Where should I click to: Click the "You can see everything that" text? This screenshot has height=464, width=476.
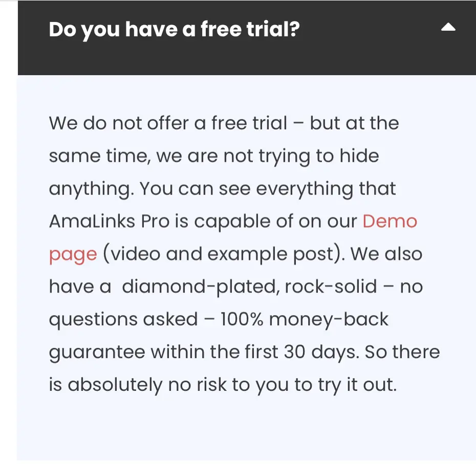[x=268, y=189]
